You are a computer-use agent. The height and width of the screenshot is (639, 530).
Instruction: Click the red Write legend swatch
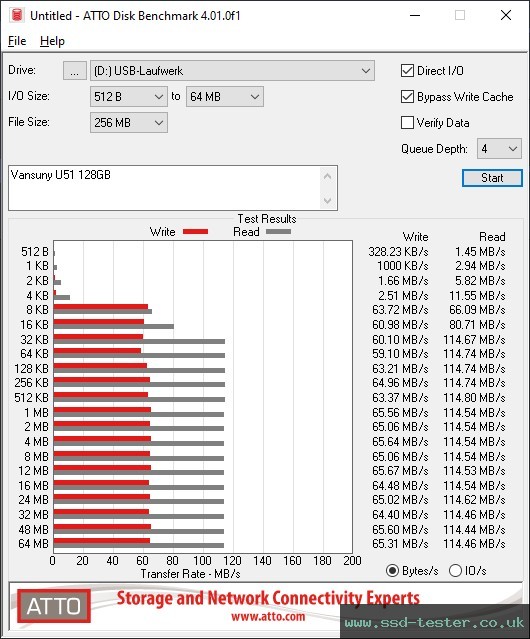pos(196,232)
